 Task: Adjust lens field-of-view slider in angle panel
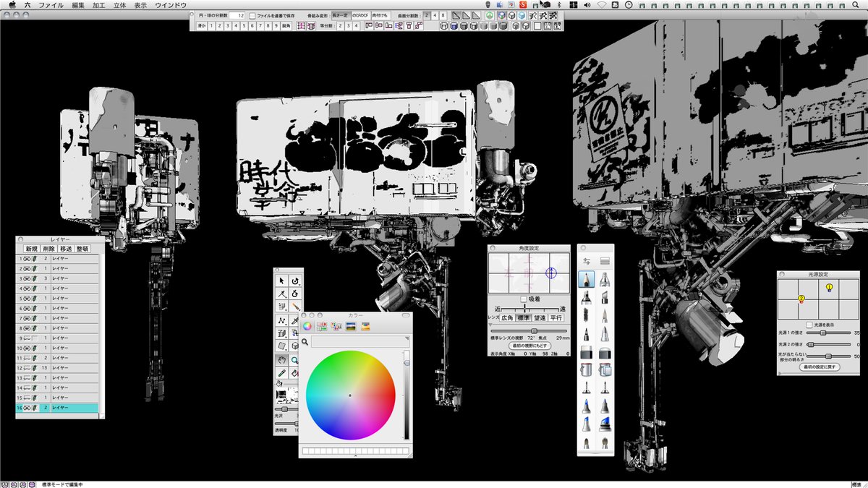pos(529,331)
